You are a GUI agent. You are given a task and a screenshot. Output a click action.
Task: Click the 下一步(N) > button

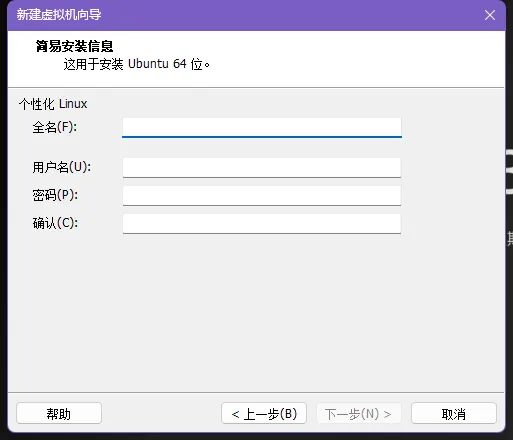pyautogui.click(x=359, y=413)
